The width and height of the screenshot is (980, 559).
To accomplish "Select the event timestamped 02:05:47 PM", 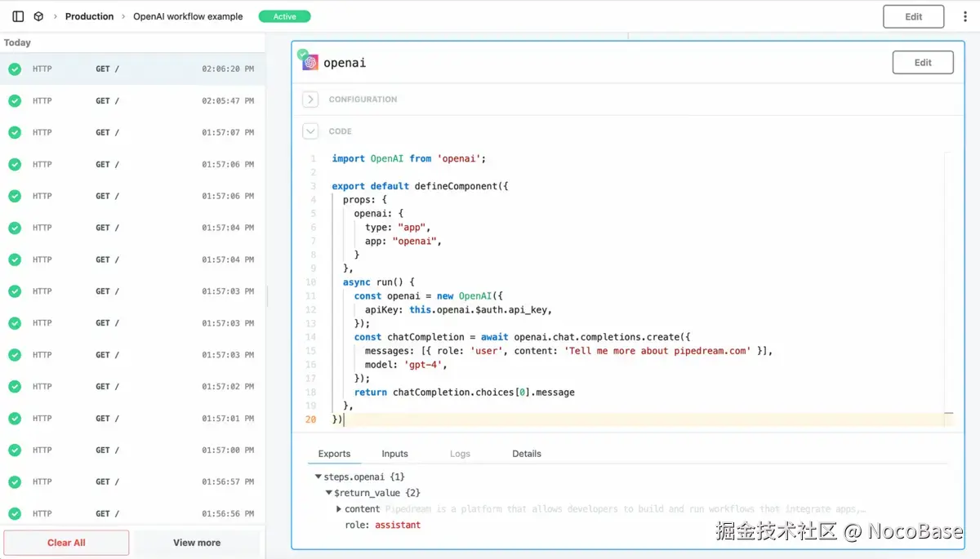I will click(x=132, y=101).
